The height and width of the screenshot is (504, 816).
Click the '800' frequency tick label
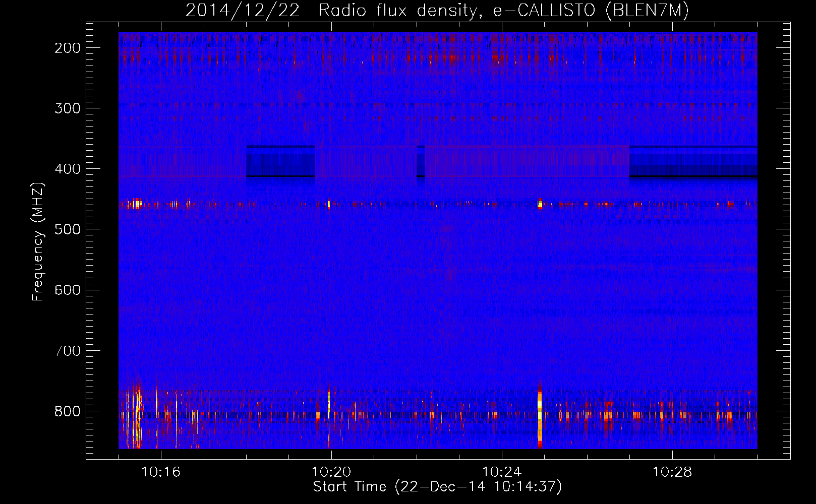click(x=67, y=411)
